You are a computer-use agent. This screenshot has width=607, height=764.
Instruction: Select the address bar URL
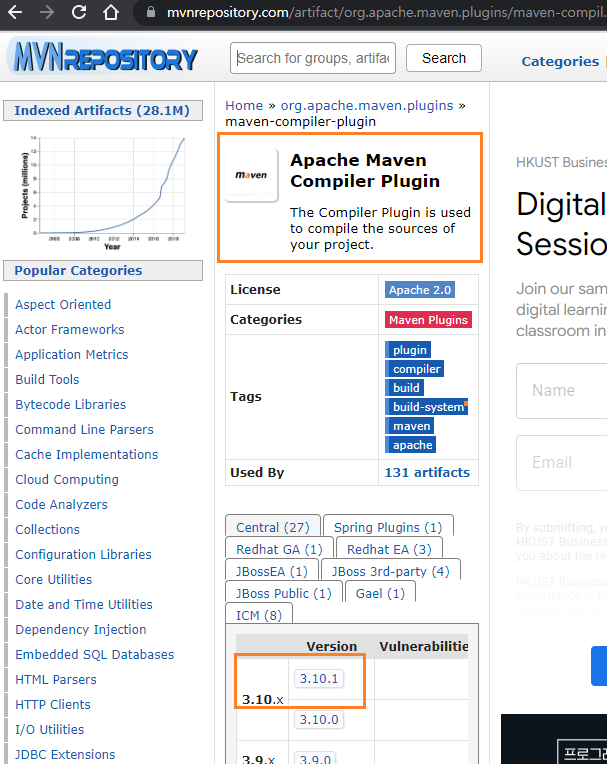pos(386,12)
